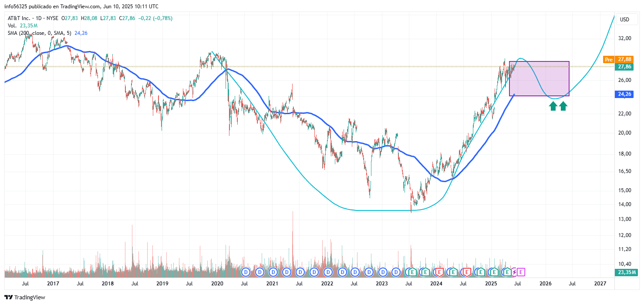Click the 18,00 price axis label
Image resolution: width=644 pixels, height=305 pixels.
tap(625, 154)
